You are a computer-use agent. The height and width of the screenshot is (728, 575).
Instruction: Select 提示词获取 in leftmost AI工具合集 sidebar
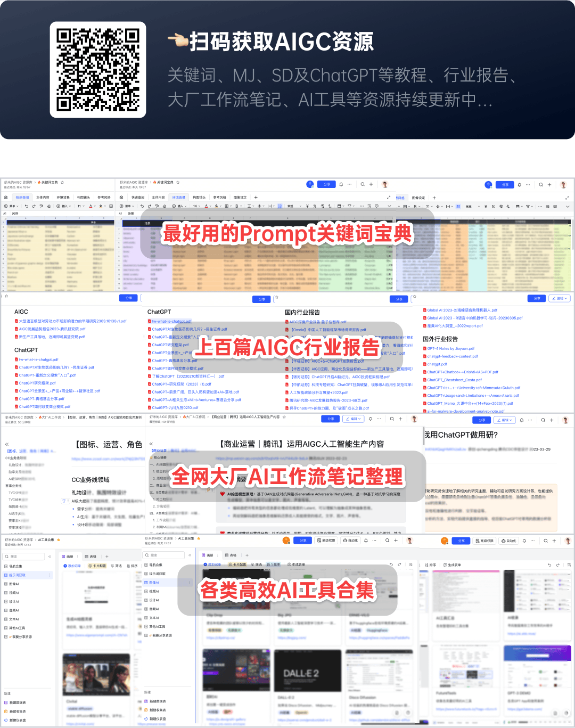coord(28,575)
